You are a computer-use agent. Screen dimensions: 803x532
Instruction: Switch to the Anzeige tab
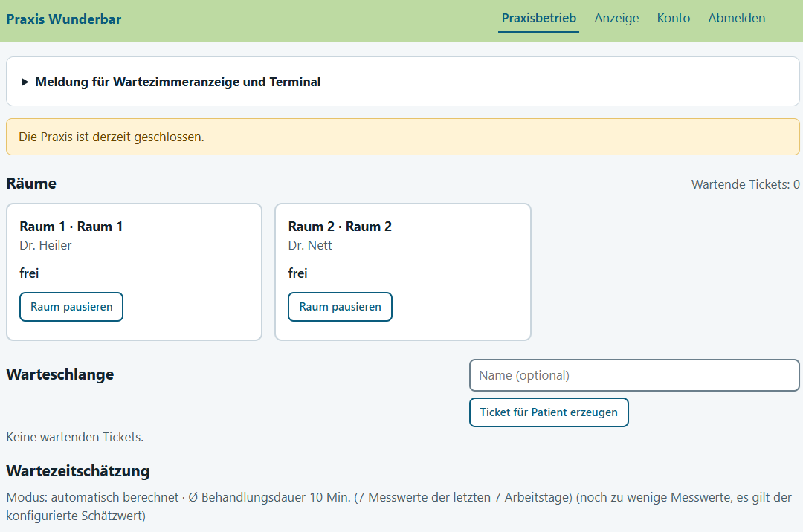click(x=616, y=19)
